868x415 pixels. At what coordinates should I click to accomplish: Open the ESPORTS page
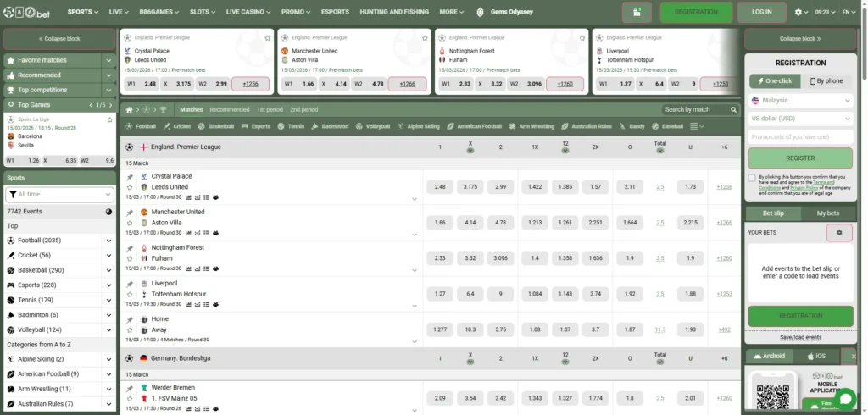[x=335, y=12]
